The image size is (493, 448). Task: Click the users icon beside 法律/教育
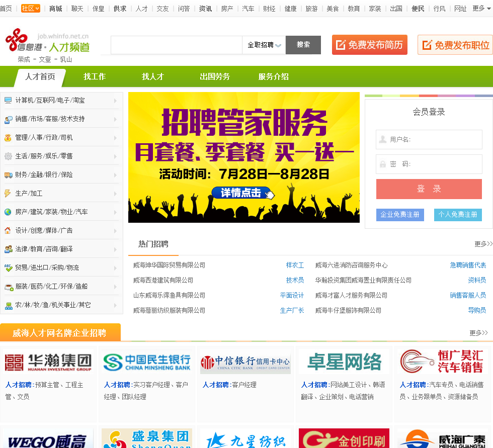coord(8,249)
